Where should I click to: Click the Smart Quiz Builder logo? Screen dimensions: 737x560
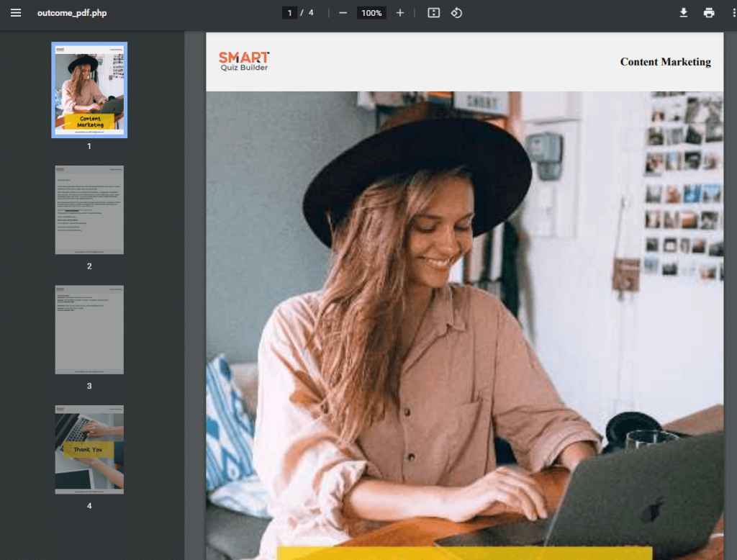(x=243, y=63)
